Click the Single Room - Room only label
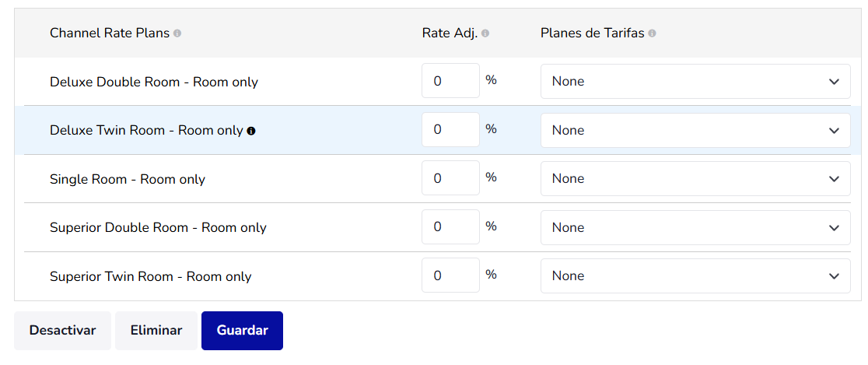 128,179
